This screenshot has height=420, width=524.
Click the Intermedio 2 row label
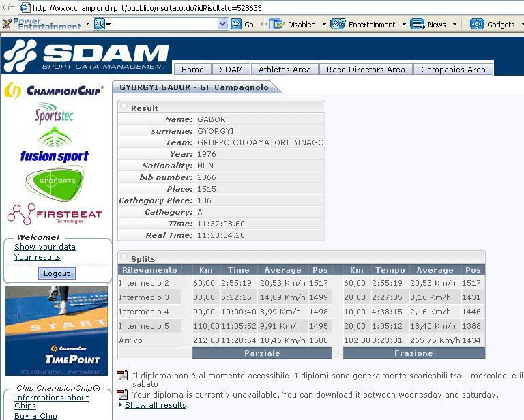coord(144,283)
